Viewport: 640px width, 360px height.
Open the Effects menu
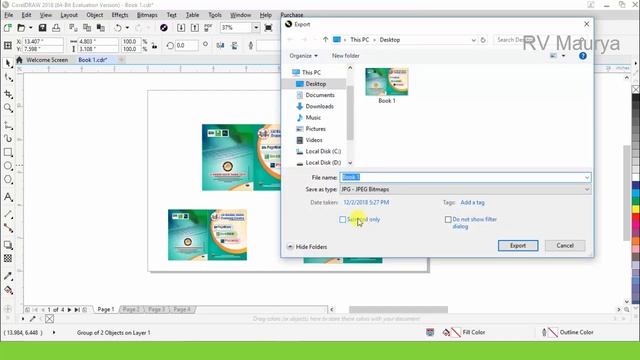(x=120, y=15)
